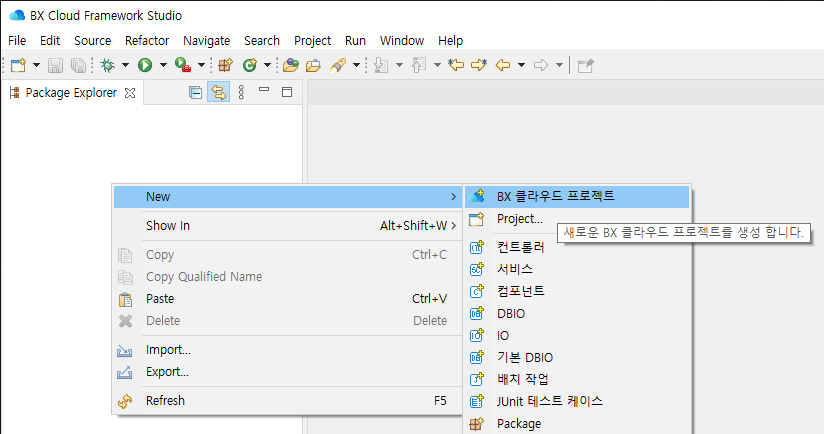
Task: Choose 'Refresh' from the context menu
Action: point(165,400)
